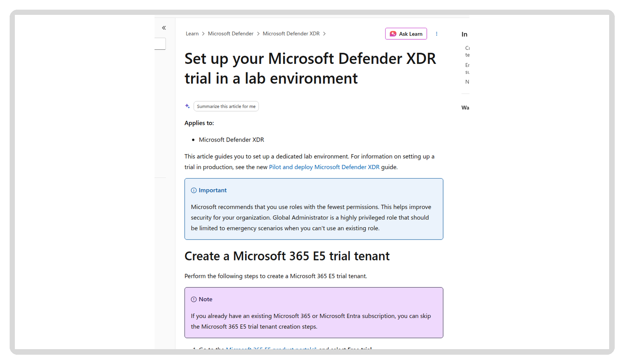The width and height of the screenshot is (624, 364).
Task: Click Create a Microsoft 365 E5 trial tenant heading
Action: [287, 256]
